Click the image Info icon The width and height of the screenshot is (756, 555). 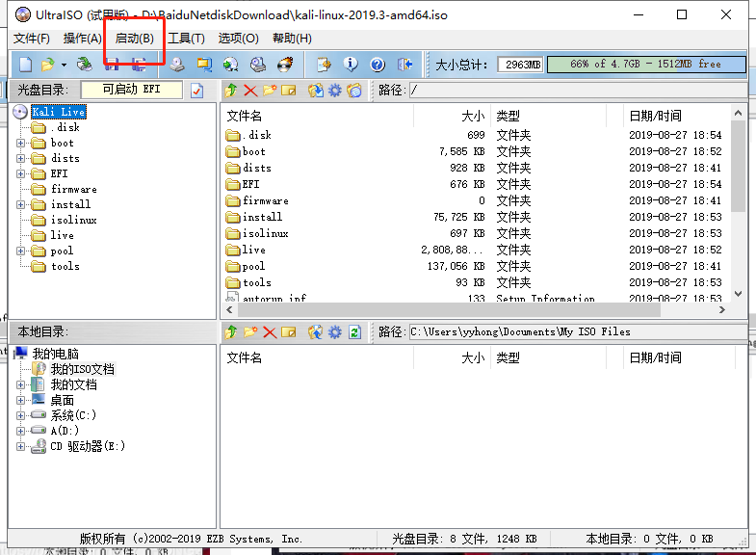point(351,65)
